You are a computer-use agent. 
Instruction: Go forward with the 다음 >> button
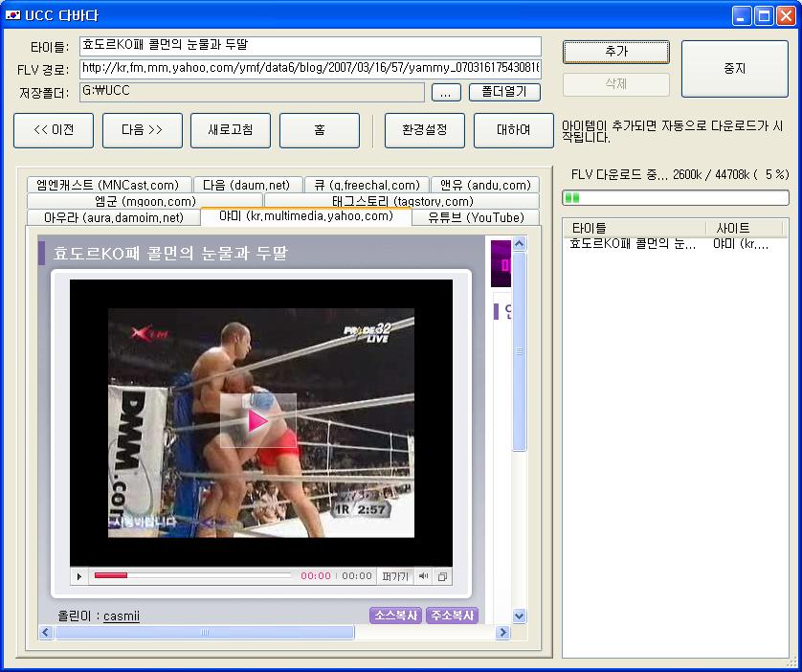143,130
